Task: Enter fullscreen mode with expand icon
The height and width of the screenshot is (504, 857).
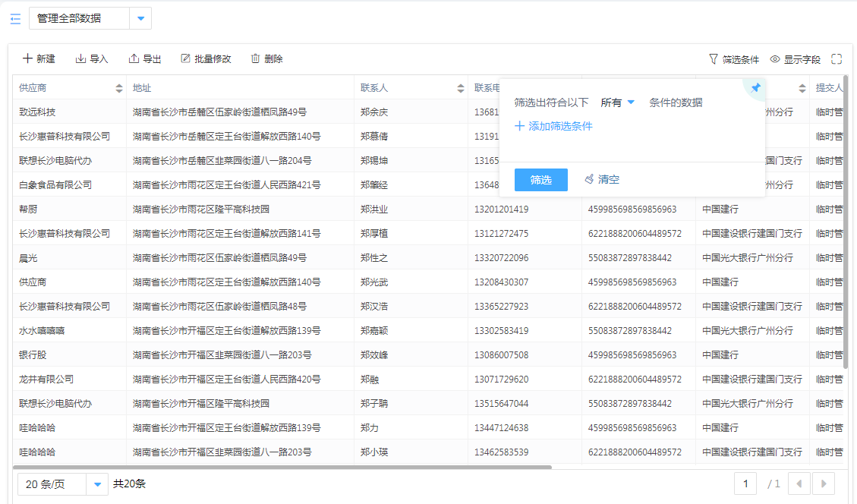Action: pyautogui.click(x=837, y=59)
